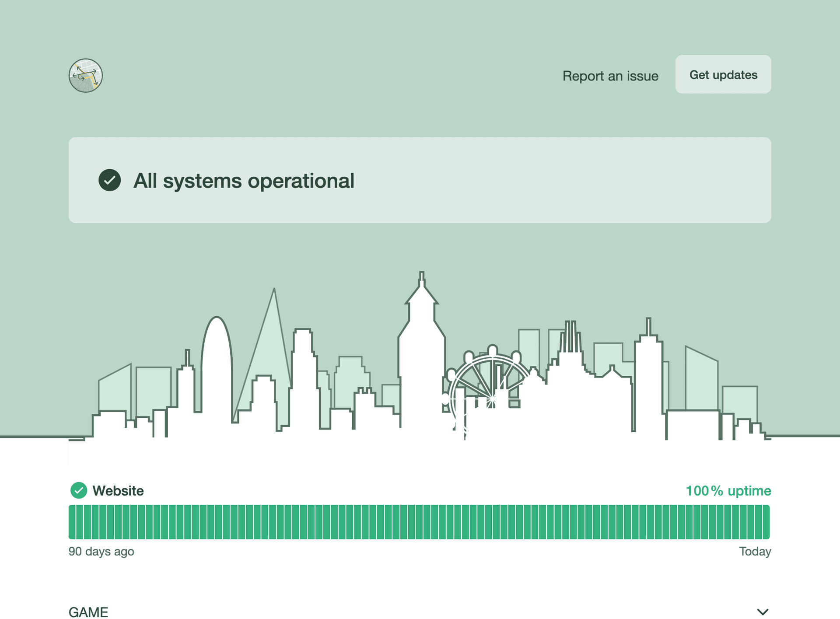Click the 100% uptime text
Image resolution: width=840 pixels, height=619 pixels.
728,490
